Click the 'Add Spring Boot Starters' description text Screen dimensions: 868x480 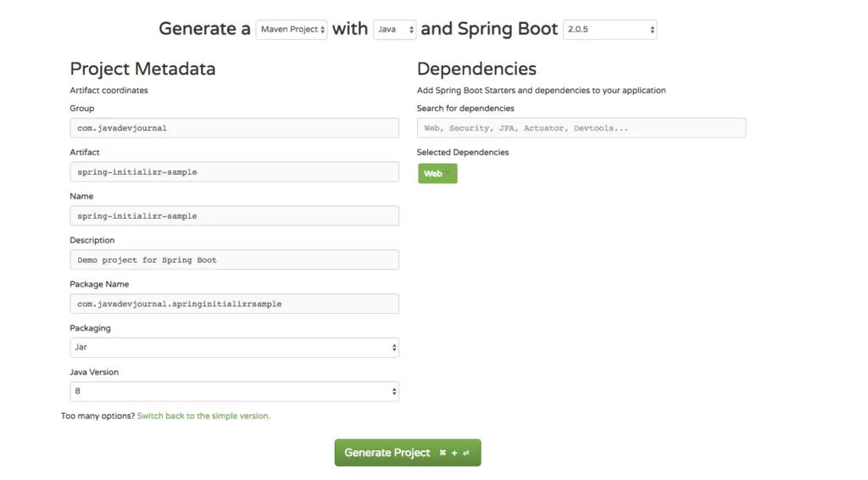pyautogui.click(x=542, y=90)
